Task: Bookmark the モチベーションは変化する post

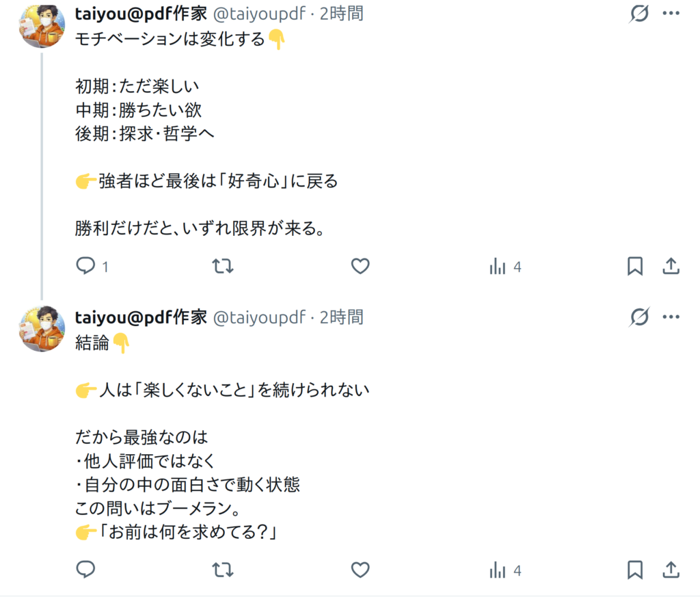Action: (x=635, y=266)
